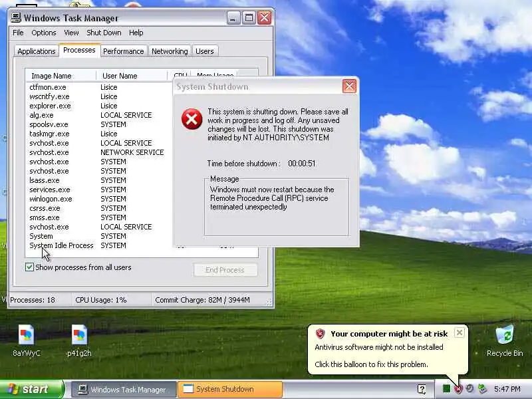Click the green square tray icon
This screenshot has height=399, width=532.
(x=446, y=389)
